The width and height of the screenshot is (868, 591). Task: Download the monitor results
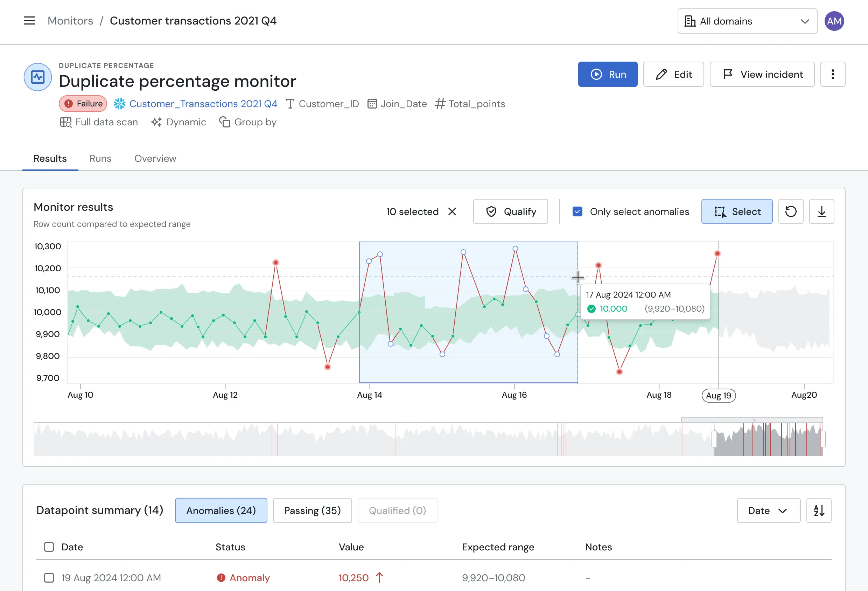[x=821, y=211]
